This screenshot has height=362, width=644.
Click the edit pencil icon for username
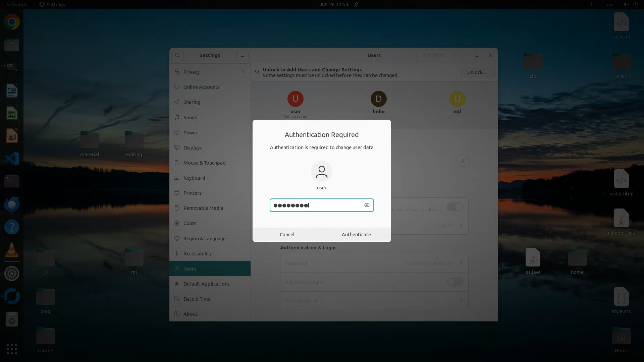click(x=462, y=161)
